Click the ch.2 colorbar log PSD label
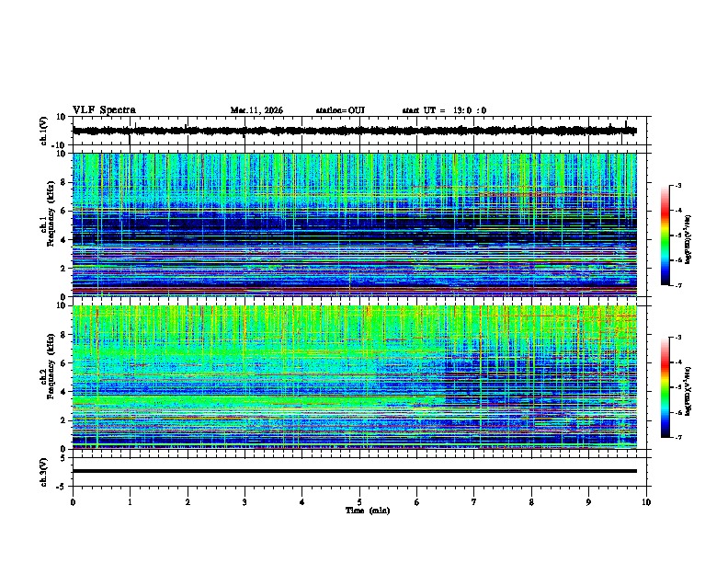Viewport: 728px width, 563px height. (688, 391)
